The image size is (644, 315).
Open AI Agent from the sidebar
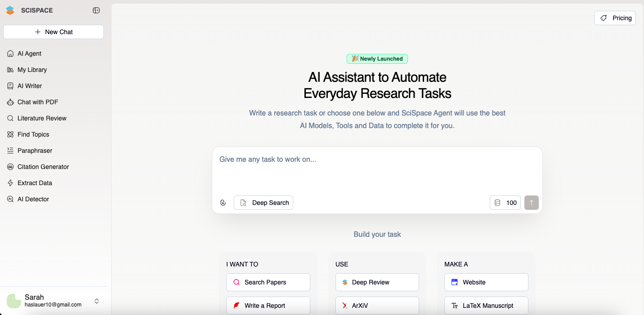tap(29, 53)
